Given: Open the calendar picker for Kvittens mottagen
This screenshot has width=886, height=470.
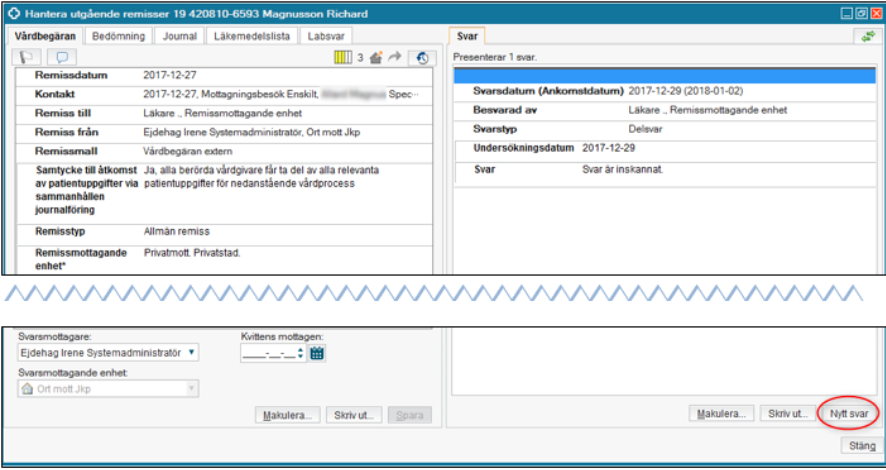Looking at the screenshot, I should click(318, 353).
